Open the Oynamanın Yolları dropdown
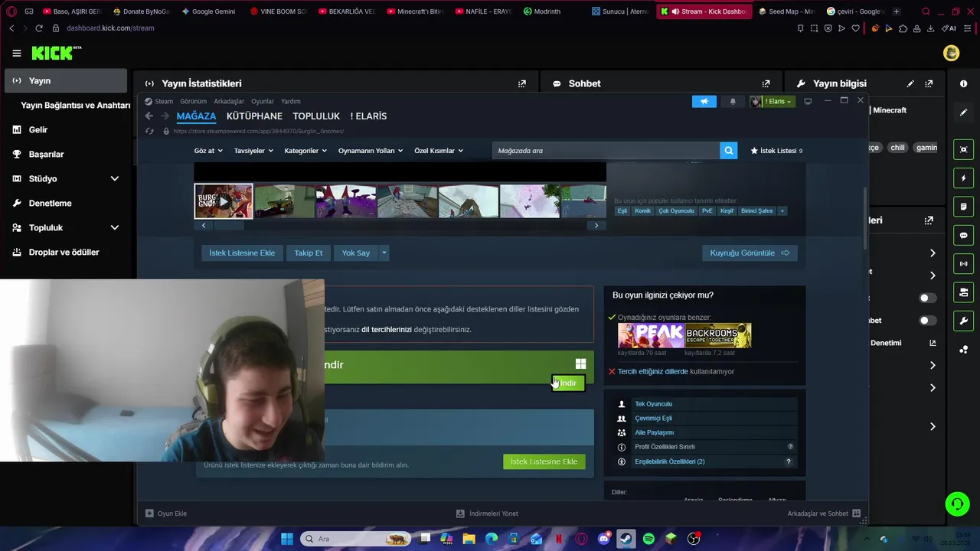The image size is (980, 551). pyautogui.click(x=371, y=151)
